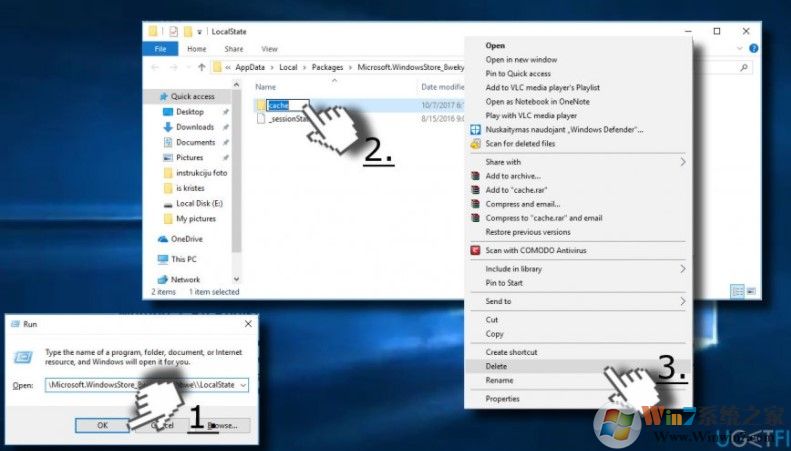The height and width of the screenshot is (451, 791).
Task: Choose Pin to Start
Action: pyautogui.click(x=504, y=283)
